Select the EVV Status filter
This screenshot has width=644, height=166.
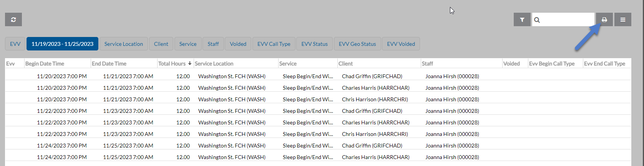point(314,44)
